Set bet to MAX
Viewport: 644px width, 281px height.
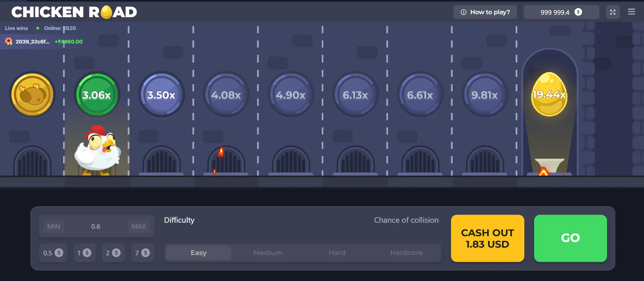click(x=139, y=226)
